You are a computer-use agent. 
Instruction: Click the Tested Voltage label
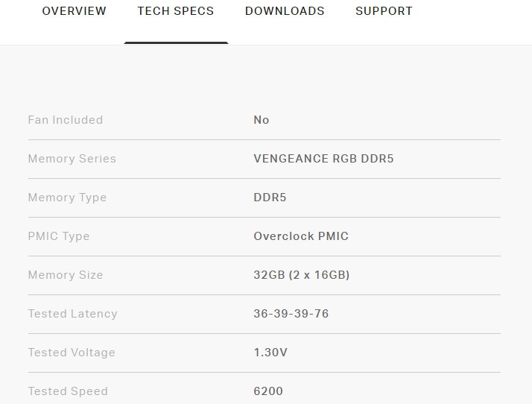tap(72, 353)
